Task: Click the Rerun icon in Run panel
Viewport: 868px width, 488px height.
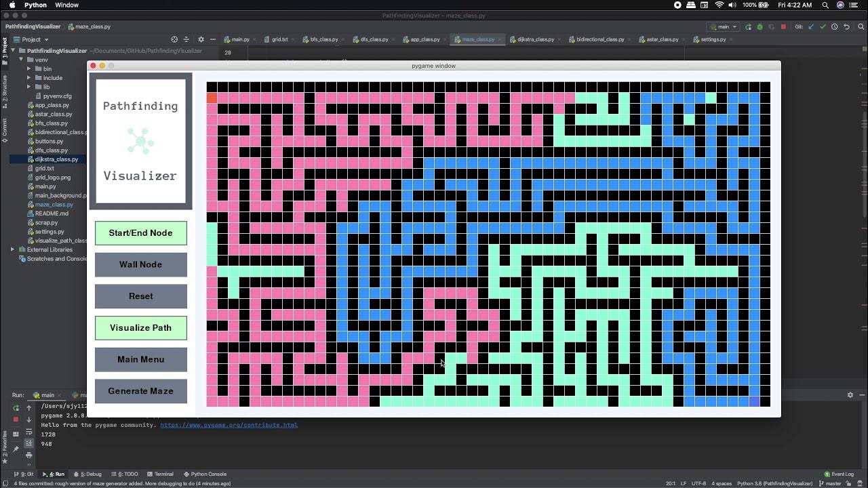Action: pos(16,408)
